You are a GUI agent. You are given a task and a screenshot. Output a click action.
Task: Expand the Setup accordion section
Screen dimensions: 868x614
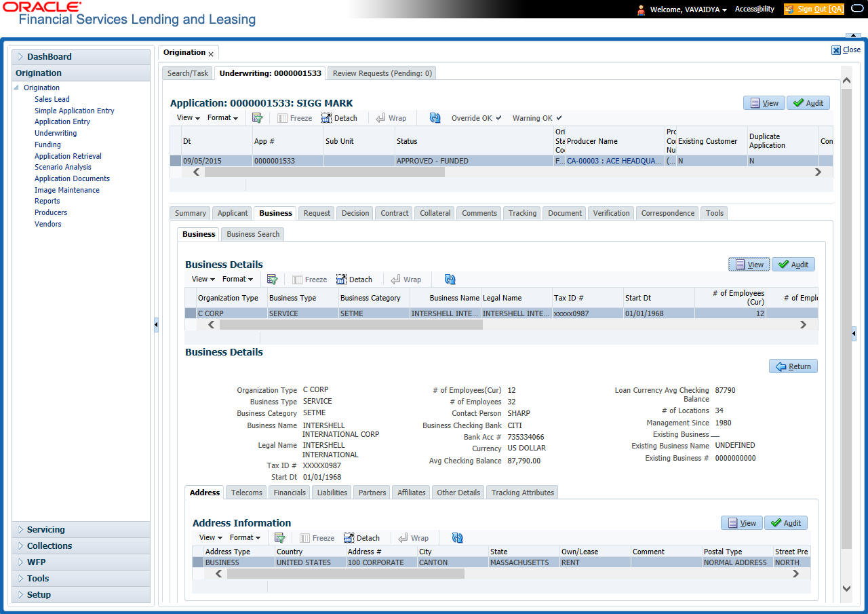(x=81, y=594)
